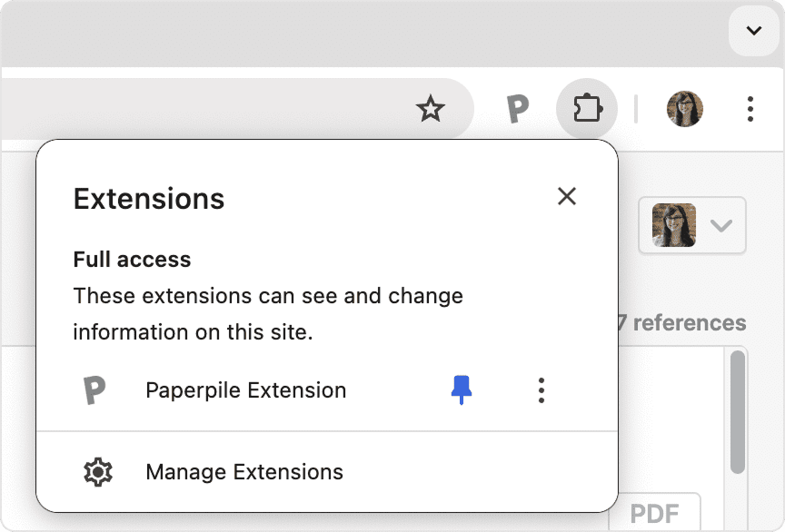The height and width of the screenshot is (532, 785).
Task: Click the references count label
Action: coord(681,323)
